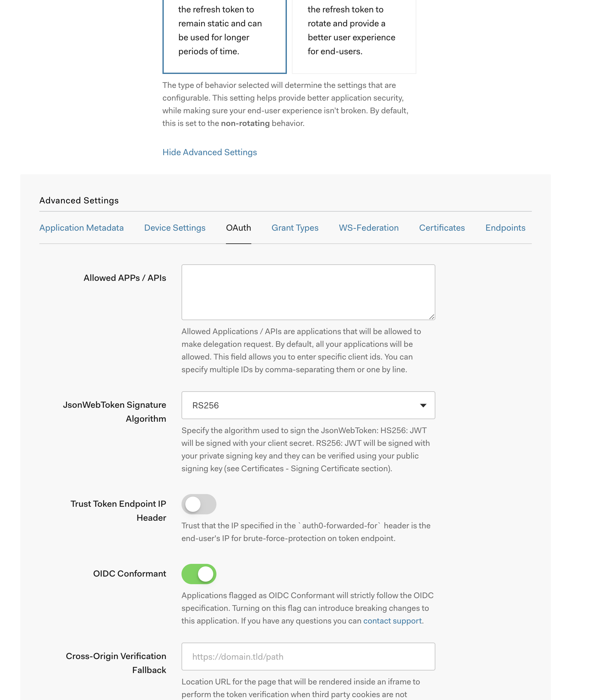Image resolution: width=601 pixels, height=700 pixels.
Task: Click the Allowed APPs / APIs text area
Action: [x=308, y=292]
